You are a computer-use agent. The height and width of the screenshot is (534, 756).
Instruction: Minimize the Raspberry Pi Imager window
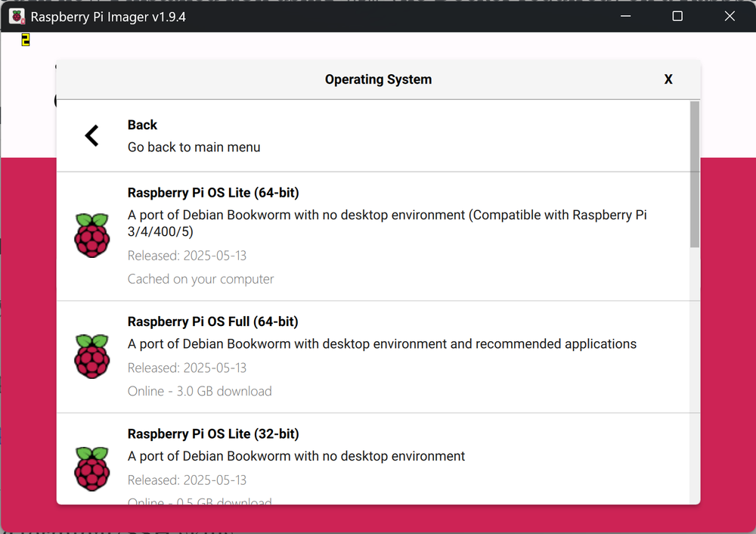click(x=625, y=16)
